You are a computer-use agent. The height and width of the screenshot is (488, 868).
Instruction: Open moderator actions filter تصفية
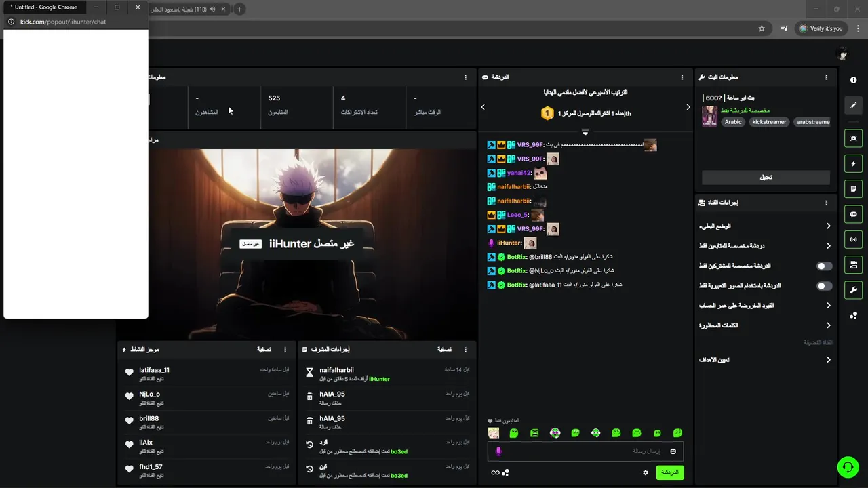click(444, 350)
